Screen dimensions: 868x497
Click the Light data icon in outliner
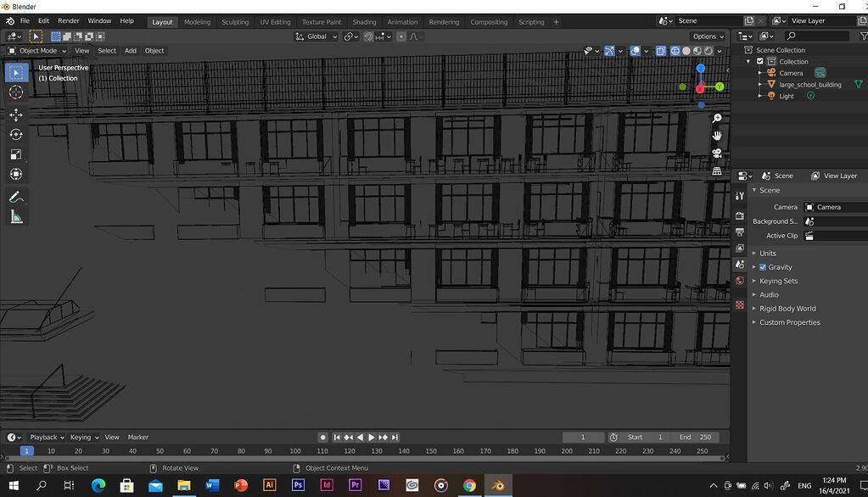[810, 96]
